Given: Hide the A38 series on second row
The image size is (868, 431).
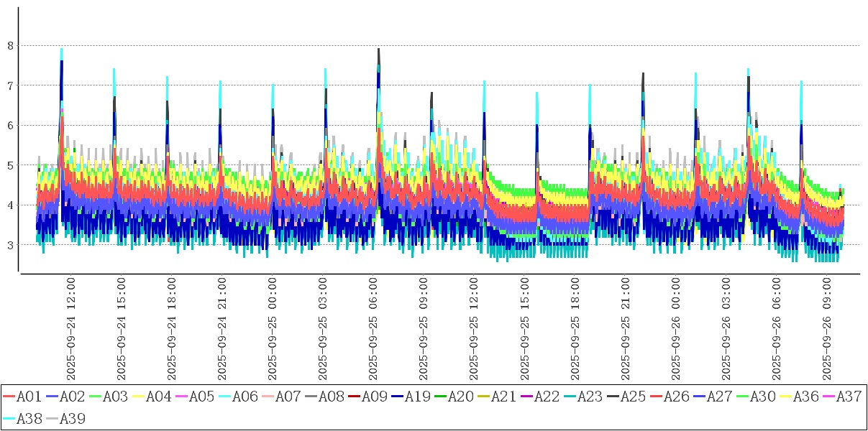Looking at the screenshot, I should click(22, 418).
